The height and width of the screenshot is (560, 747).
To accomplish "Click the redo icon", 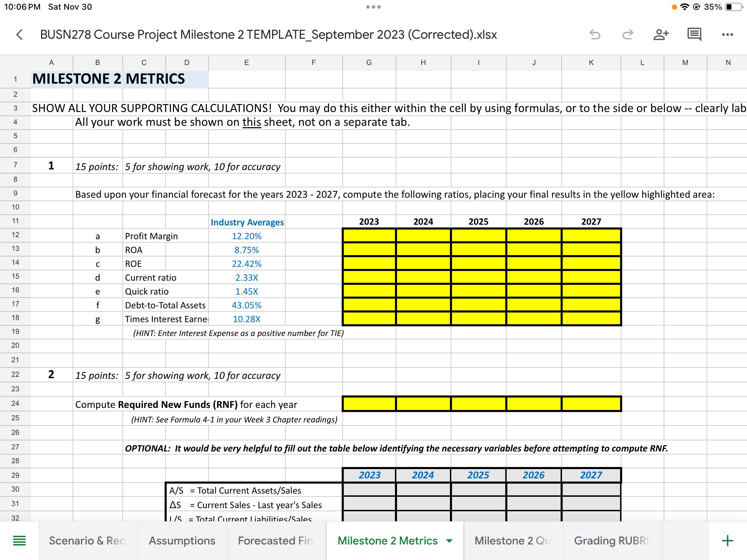I will [x=627, y=35].
